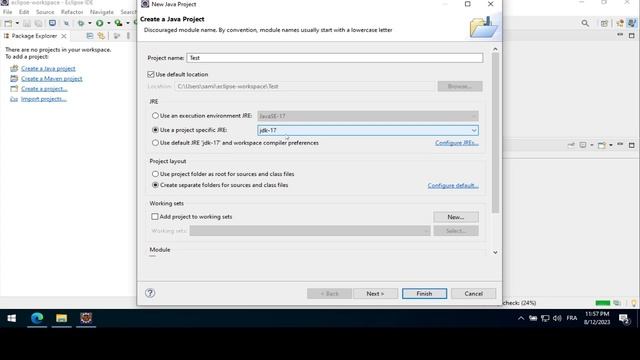Open the Navigate menu in Eclipse
Image resolution: width=640 pixels, height=360 pixels.
102,12
